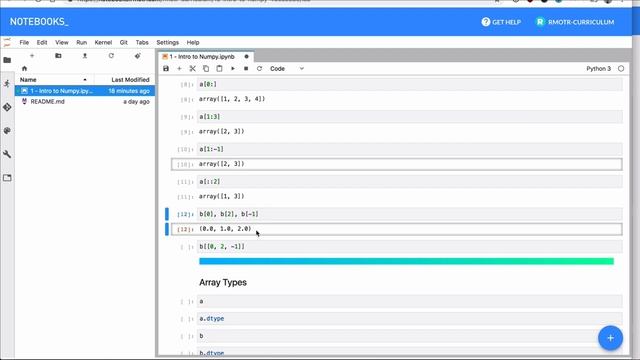This screenshot has width=640, height=360.
Task: Sort files by Last Modified column header
Action: pos(124,80)
